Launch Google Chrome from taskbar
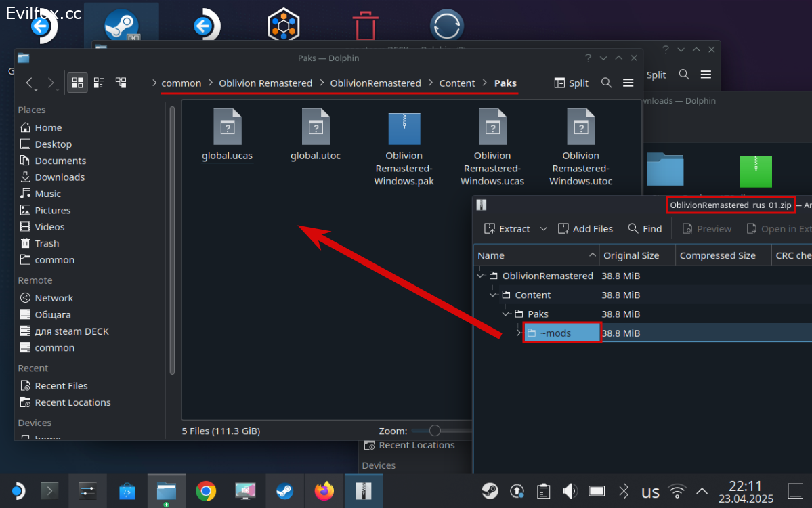This screenshot has width=812, height=508. click(206, 491)
